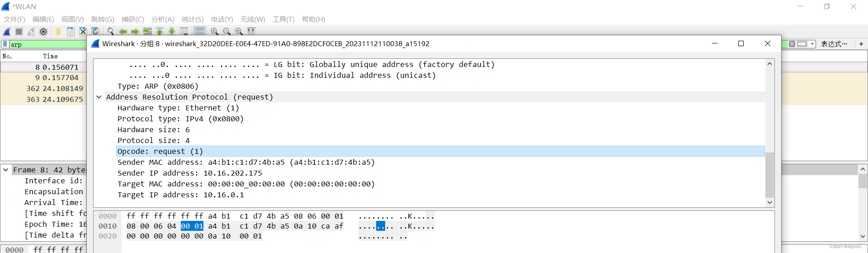Click the find packet magnifier icon
Viewport: 868px width, 253px height.
pos(111,32)
